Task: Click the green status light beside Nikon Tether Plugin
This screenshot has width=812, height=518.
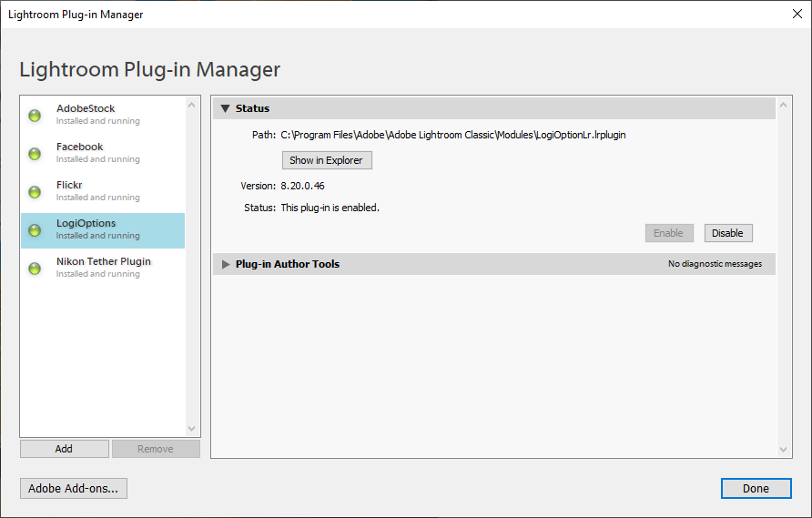Action: pos(35,269)
